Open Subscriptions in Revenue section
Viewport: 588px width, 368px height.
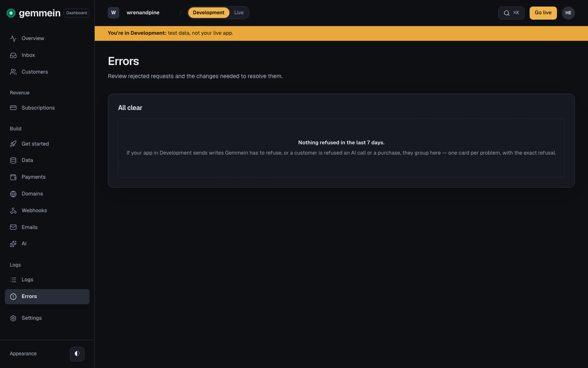(47, 108)
